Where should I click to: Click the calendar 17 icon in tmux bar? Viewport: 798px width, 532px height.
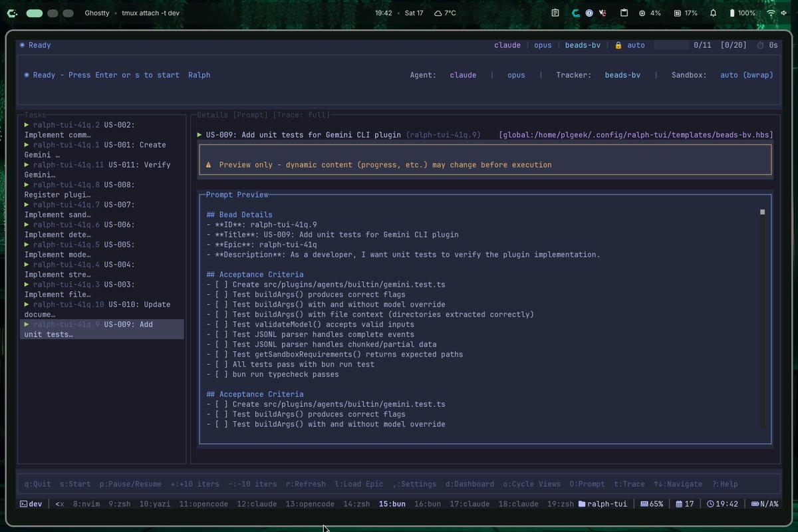(x=679, y=504)
